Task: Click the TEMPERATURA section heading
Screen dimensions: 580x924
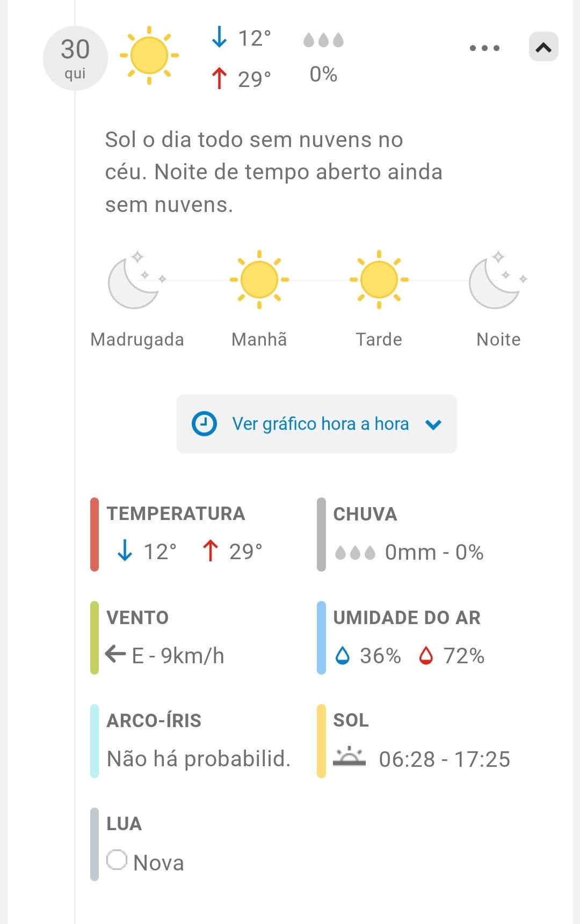Action: (176, 514)
